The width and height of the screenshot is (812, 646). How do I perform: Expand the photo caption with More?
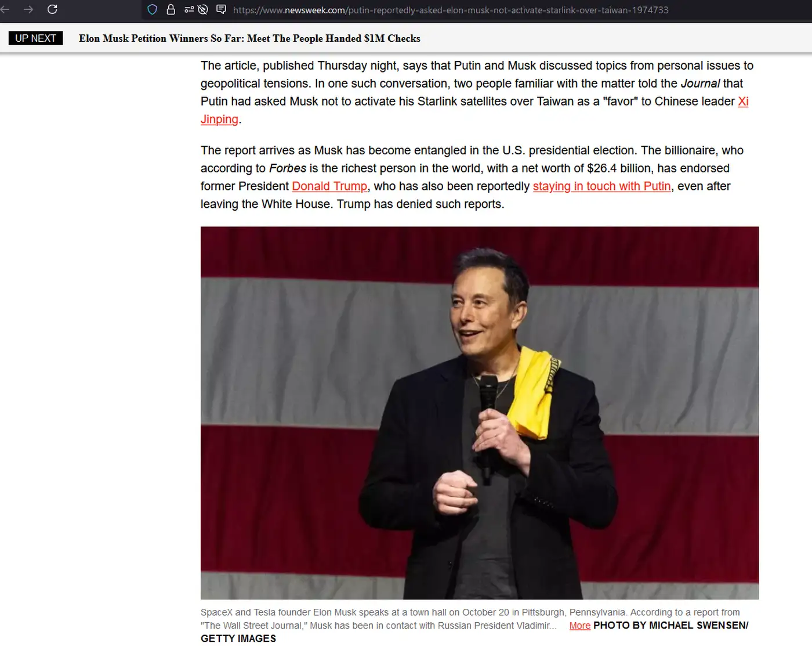[579, 626]
